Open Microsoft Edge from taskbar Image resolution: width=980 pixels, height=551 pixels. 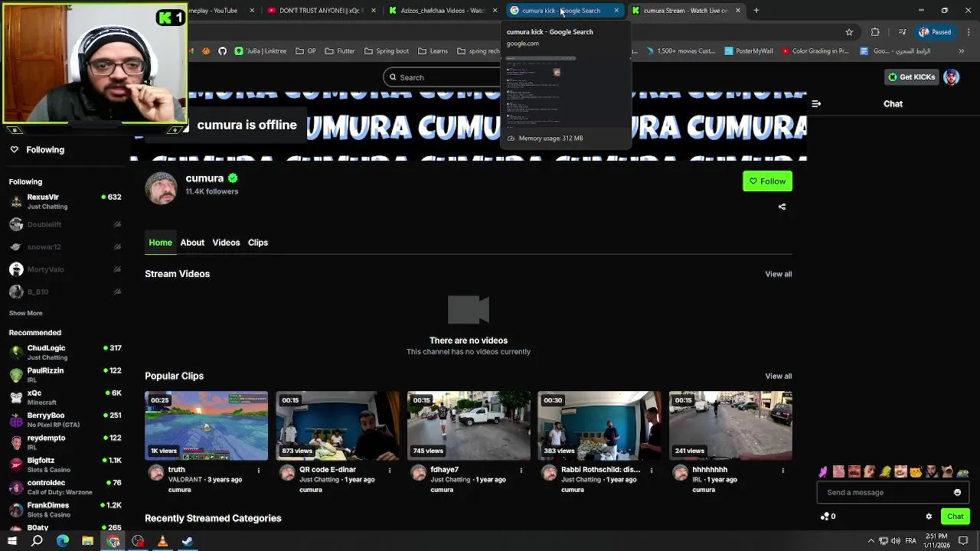coord(63,541)
